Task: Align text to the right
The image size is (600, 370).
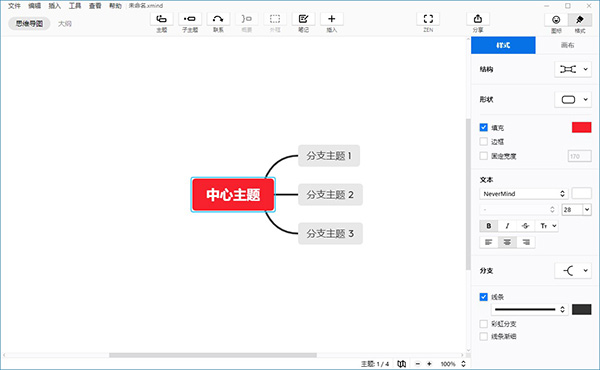Action: pos(526,242)
